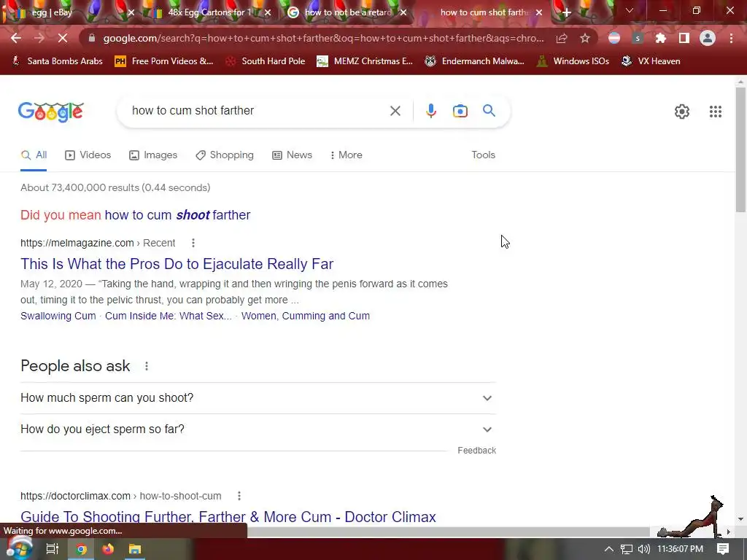This screenshot has height=560, width=747.
Task: Open Google quick settings gear
Action: tap(682, 112)
